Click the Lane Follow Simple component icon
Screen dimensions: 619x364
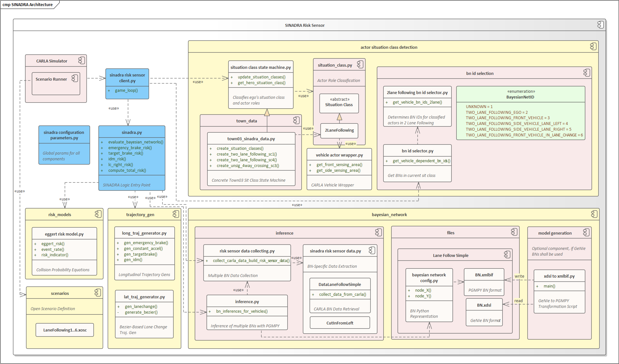coord(507,255)
